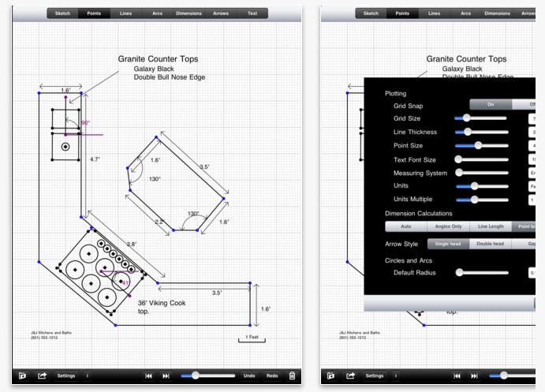Switch to the Text tab

pos(252,13)
